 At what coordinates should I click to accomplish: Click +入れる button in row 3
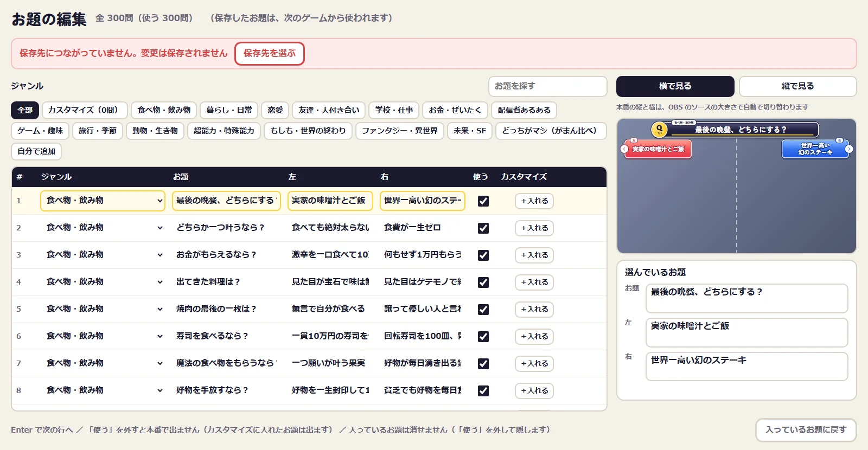534,255
